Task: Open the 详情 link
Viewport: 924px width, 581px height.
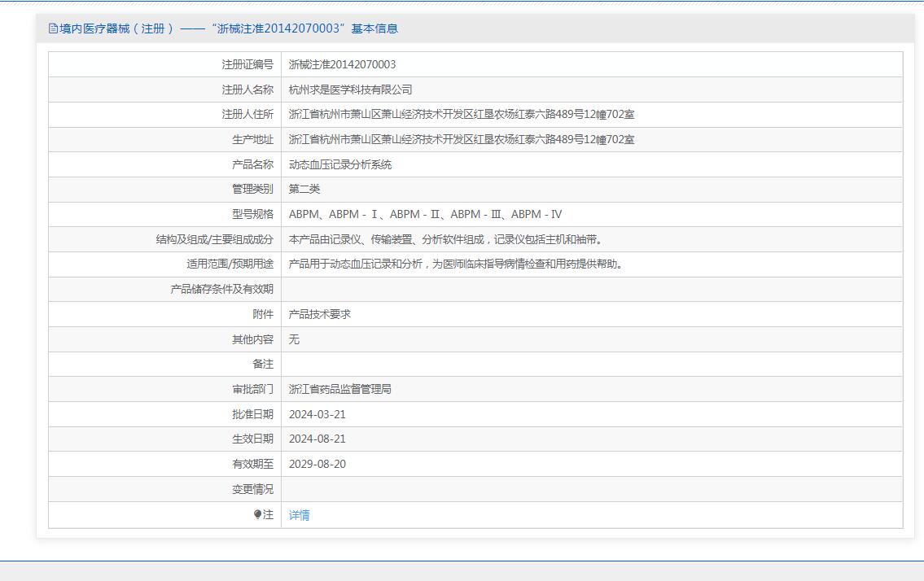Action: point(299,515)
